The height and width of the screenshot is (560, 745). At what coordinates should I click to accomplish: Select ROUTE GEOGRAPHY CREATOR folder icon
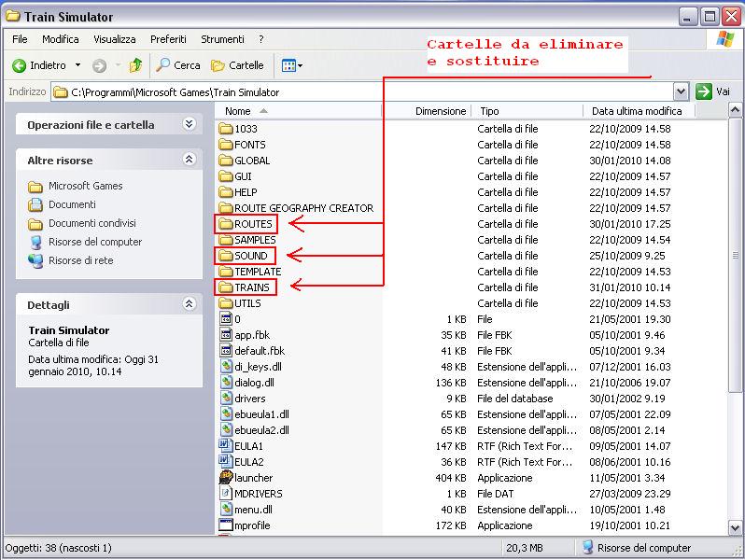click(226, 208)
